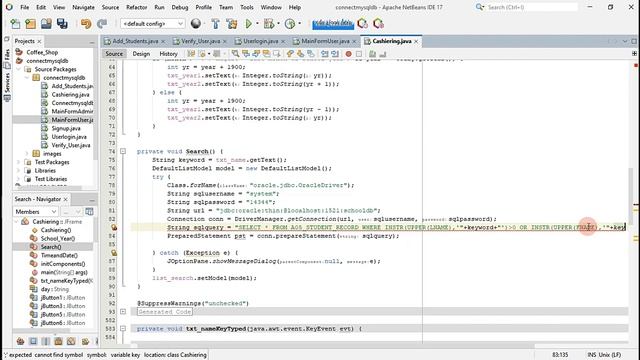
Task: Open the Refactor menu
Action: click(x=136, y=7)
